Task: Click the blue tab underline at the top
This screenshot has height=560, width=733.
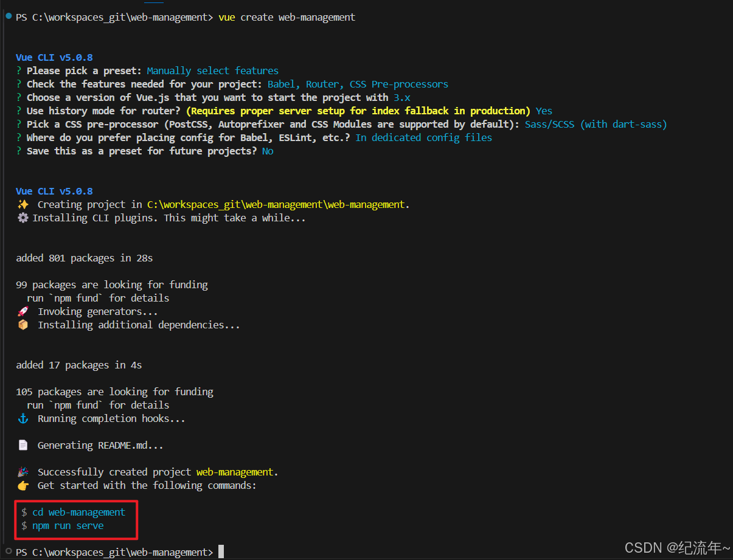Action: 155,2
